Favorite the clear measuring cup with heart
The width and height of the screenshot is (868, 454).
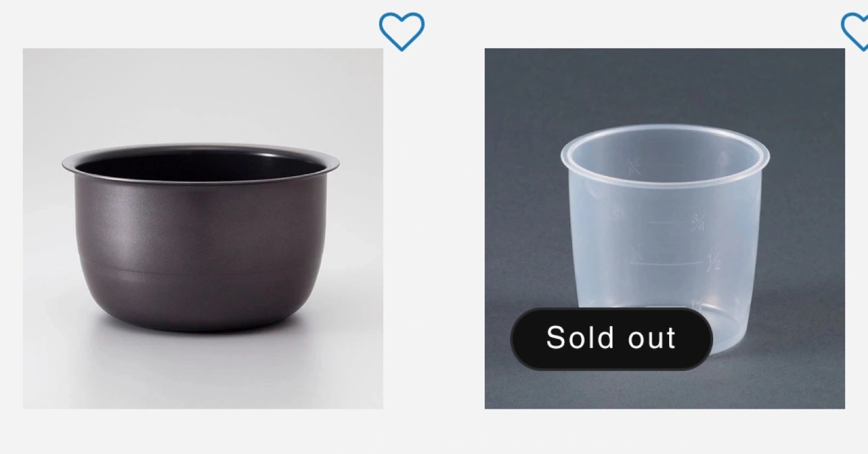[x=855, y=32]
